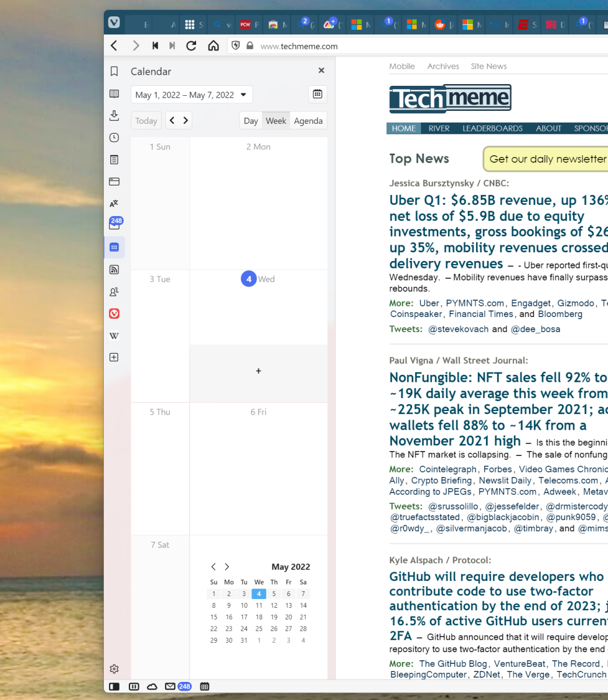The height and width of the screenshot is (700, 608).
Task: Open sync cloud status icon
Action: 152,687
